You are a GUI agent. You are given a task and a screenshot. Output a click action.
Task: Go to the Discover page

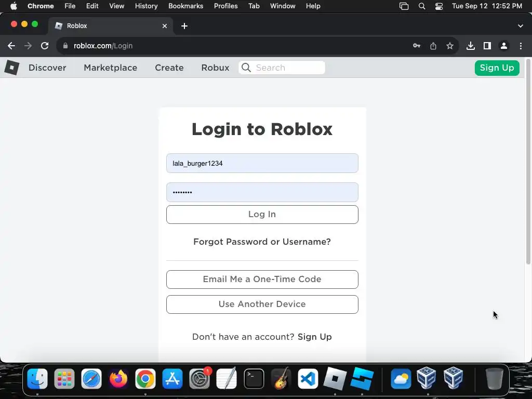point(47,68)
